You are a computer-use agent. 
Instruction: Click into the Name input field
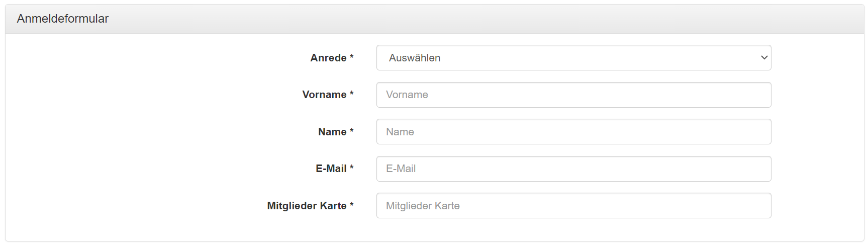pyautogui.click(x=573, y=132)
